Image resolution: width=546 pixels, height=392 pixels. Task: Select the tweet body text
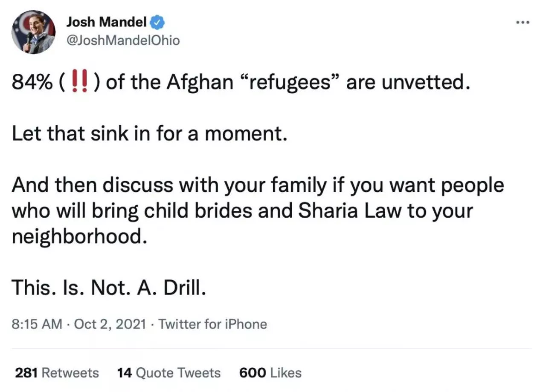click(x=256, y=184)
